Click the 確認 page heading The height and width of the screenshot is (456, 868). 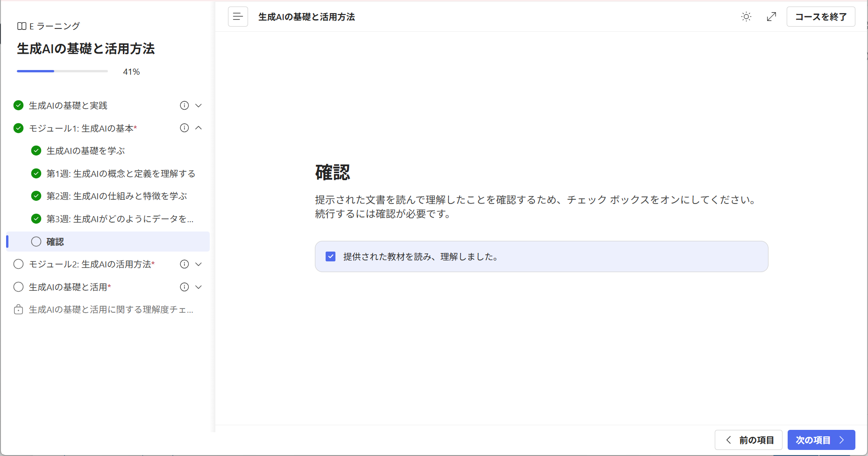pos(333,172)
